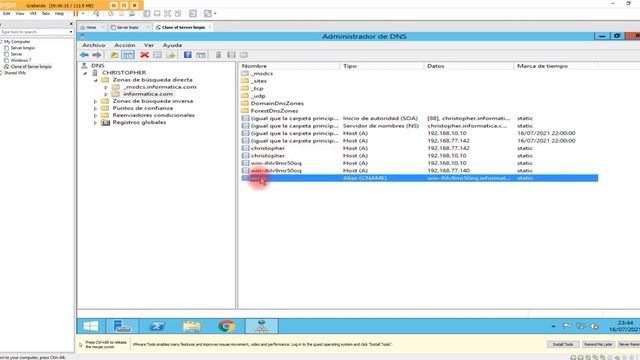
Task: Click the network tray icon
Action: 581,326
